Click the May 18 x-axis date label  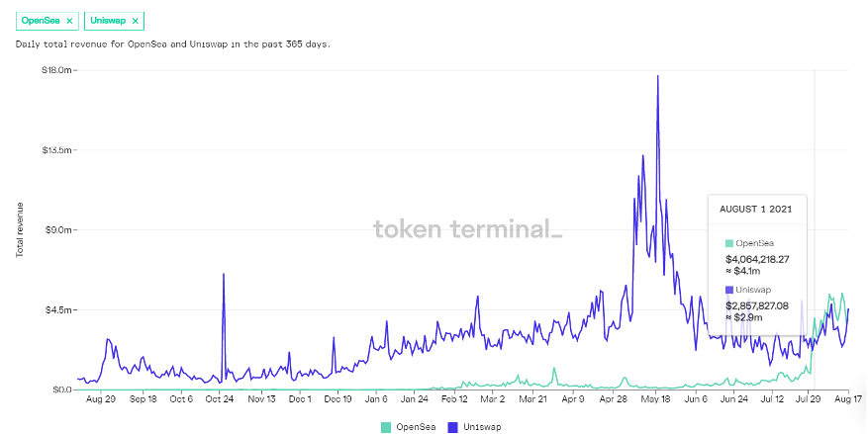[656, 399]
